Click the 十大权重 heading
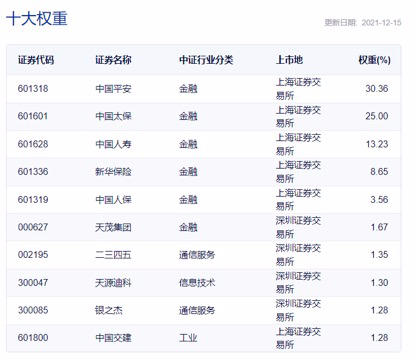The image size is (418, 360). (37, 18)
